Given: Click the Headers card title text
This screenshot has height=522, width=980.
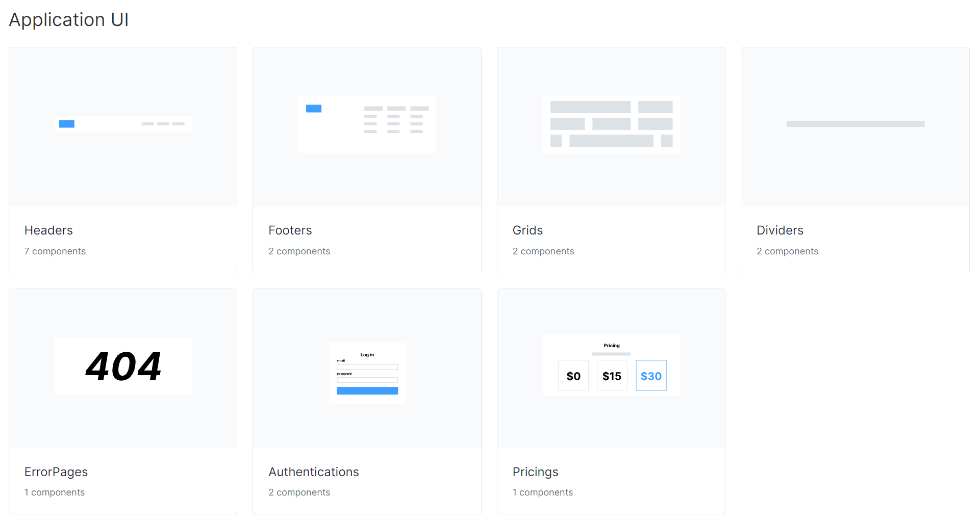Looking at the screenshot, I should [x=48, y=230].
